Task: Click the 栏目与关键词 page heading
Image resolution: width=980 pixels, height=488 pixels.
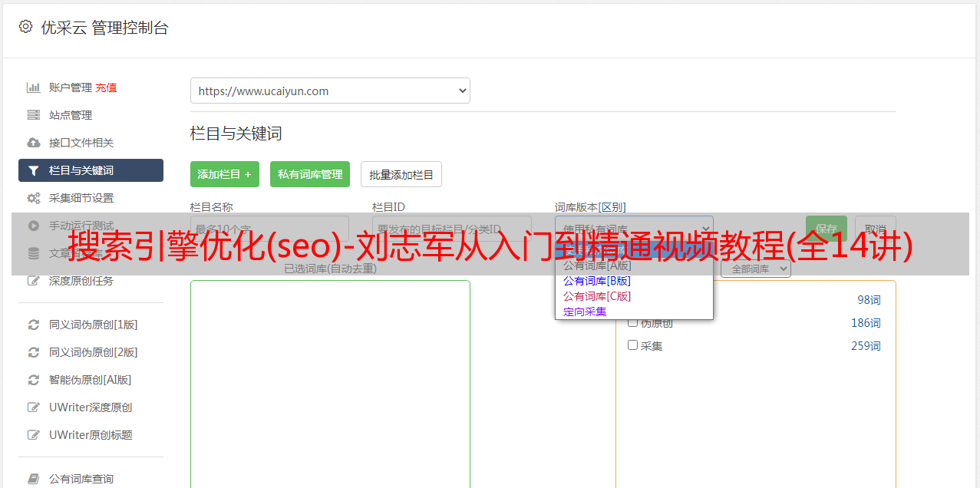Action: (236, 134)
